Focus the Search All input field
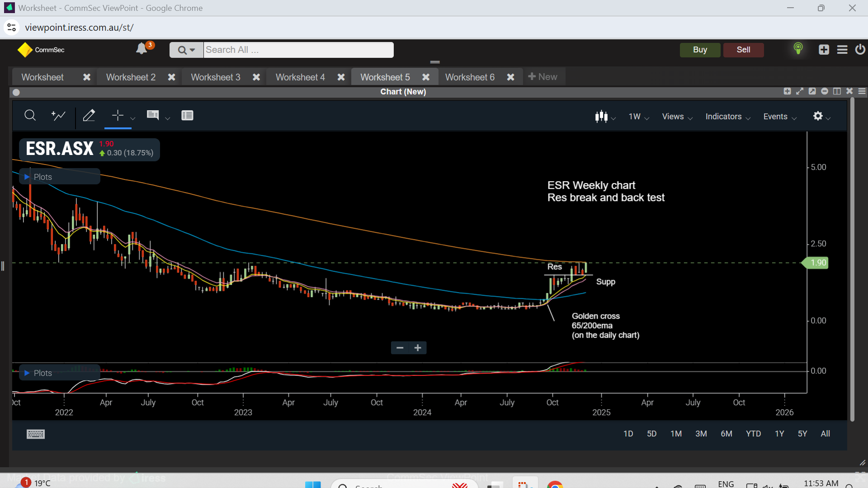This screenshot has height=488, width=868. coord(298,50)
